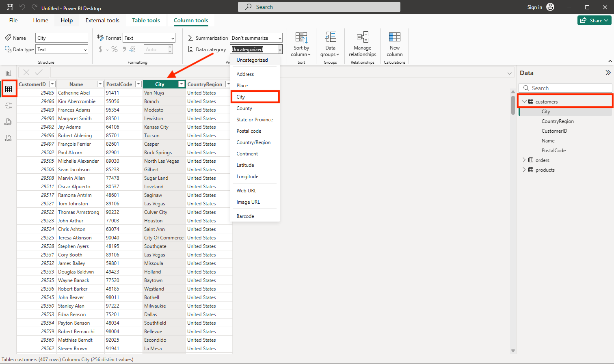Viewport: 614px width, 364px height.
Task: Collapse the Data pane with double chevron
Action: pyautogui.click(x=608, y=73)
